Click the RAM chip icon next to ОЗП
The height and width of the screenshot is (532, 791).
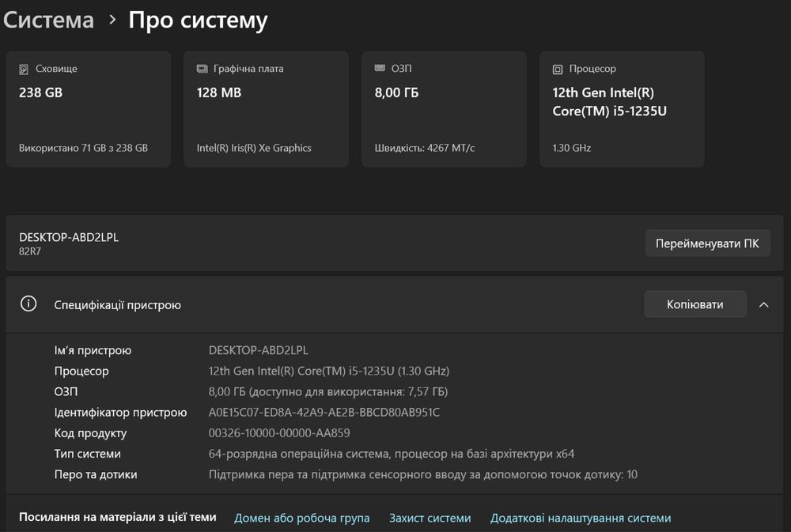point(380,68)
